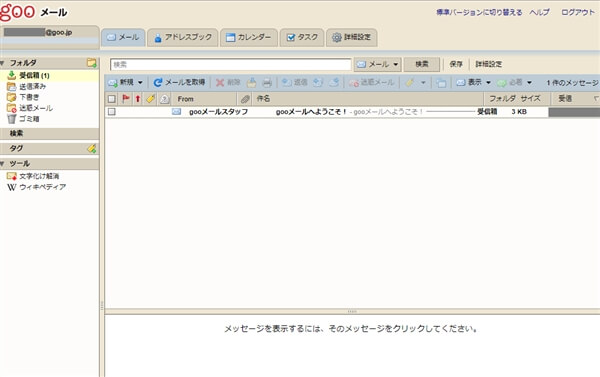Collapse the フォルダ section triangle

click(x=3, y=63)
